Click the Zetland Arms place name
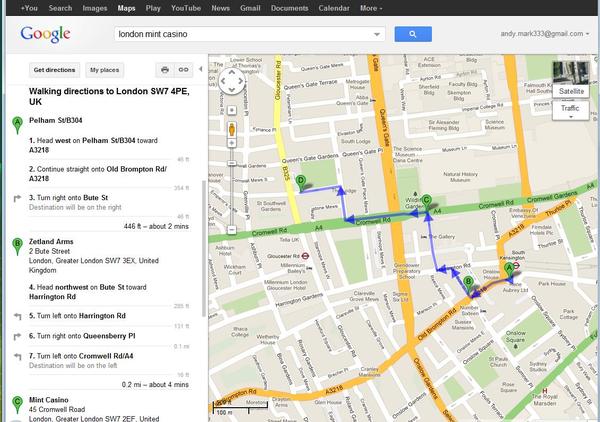This screenshot has width=600, height=422. [x=51, y=242]
